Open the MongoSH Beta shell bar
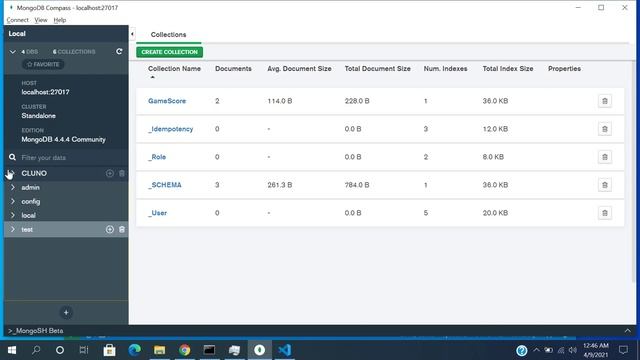The height and width of the screenshot is (360, 640). [320, 331]
